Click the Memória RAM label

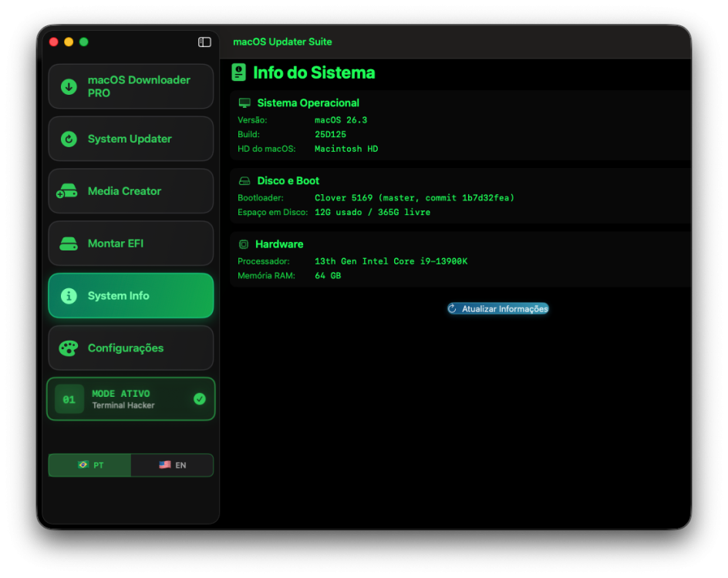(266, 276)
